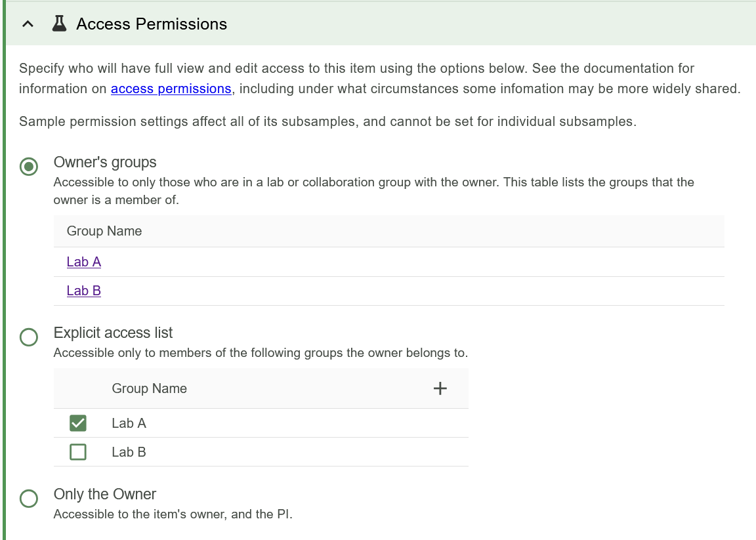Viewport: 756px width, 540px height.
Task: Click Group Name header beside the plus icon
Action: pos(149,388)
